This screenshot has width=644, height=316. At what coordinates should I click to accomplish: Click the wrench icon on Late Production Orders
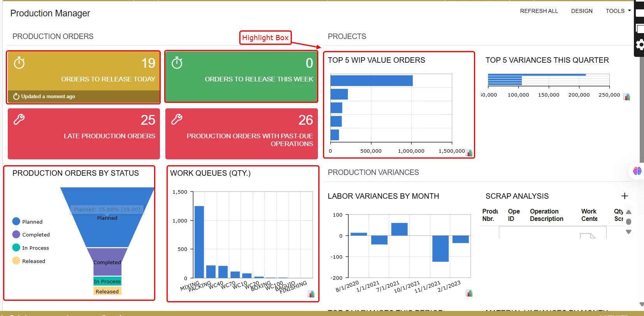(x=19, y=119)
